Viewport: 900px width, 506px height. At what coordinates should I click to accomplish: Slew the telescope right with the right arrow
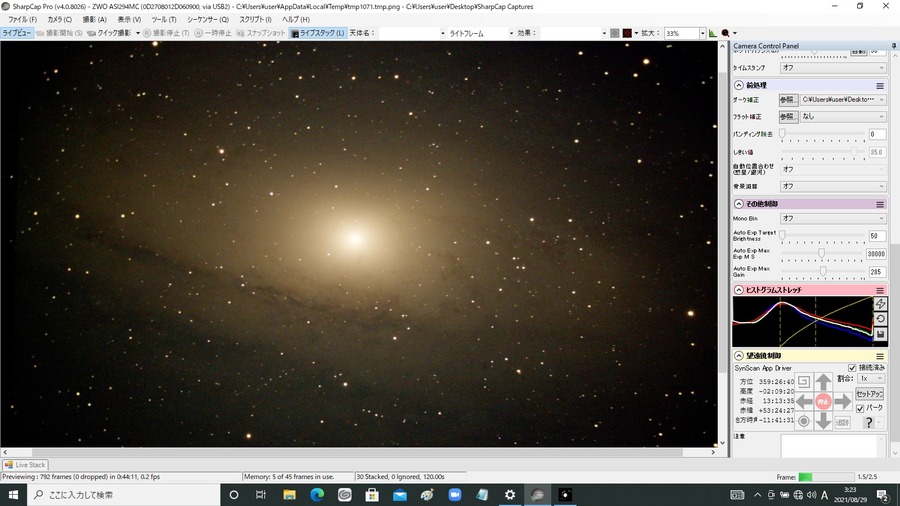(x=843, y=402)
